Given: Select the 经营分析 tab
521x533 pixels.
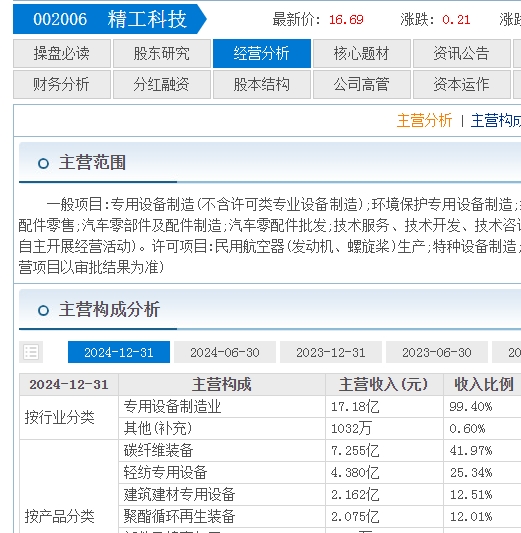Looking at the screenshot, I should pyautogui.click(x=262, y=53).
